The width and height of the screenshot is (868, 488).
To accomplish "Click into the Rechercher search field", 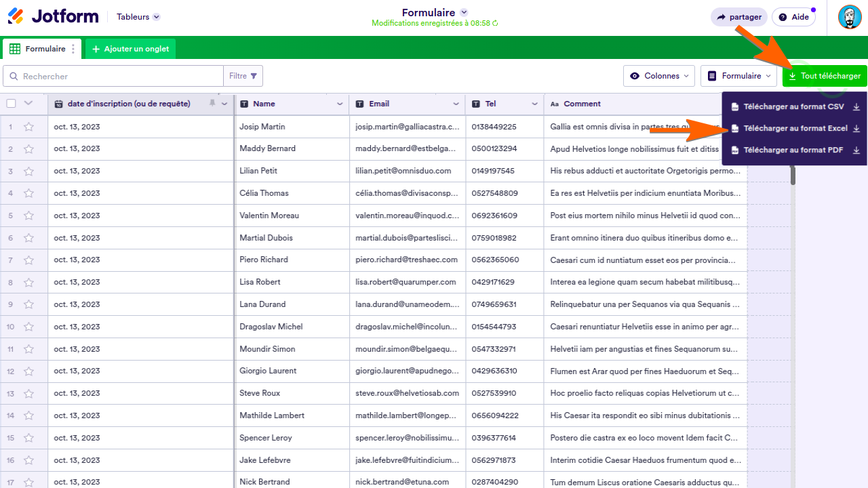I will (x=113, y=76).
